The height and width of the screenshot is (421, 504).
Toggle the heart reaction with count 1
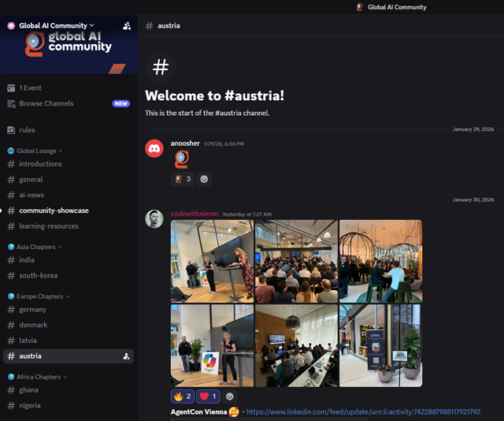point(208,397)
